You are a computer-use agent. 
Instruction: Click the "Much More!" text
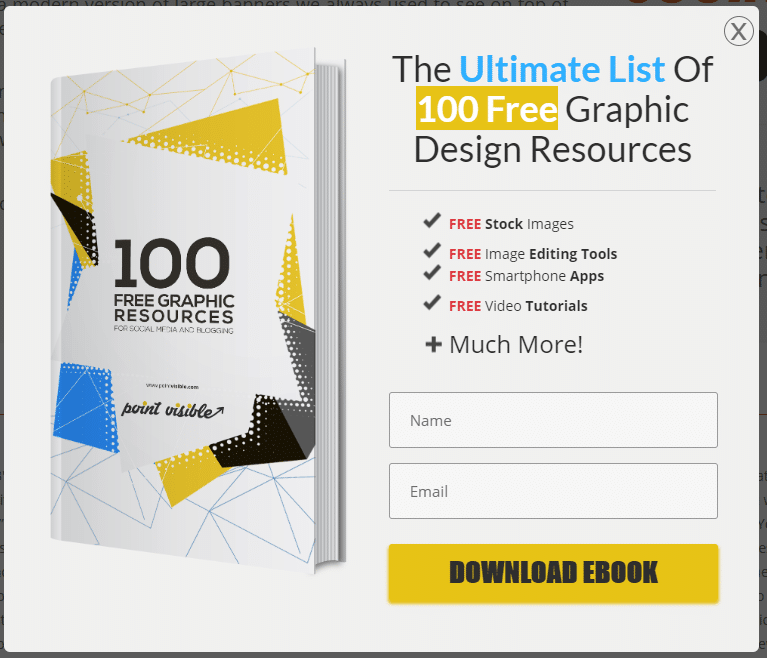[x=515, y=345]
